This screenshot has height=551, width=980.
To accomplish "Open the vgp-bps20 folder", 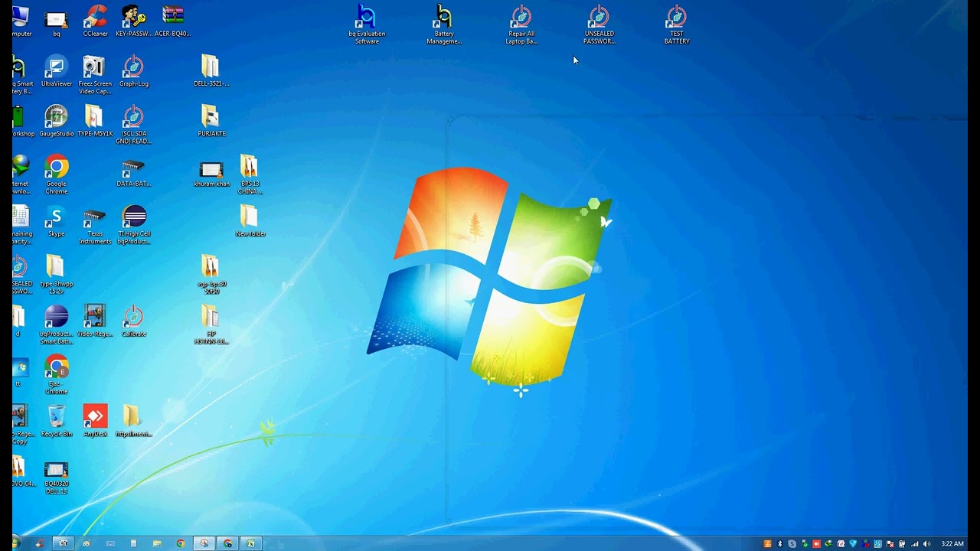I will pyautogui.click(x=211, y=275).
